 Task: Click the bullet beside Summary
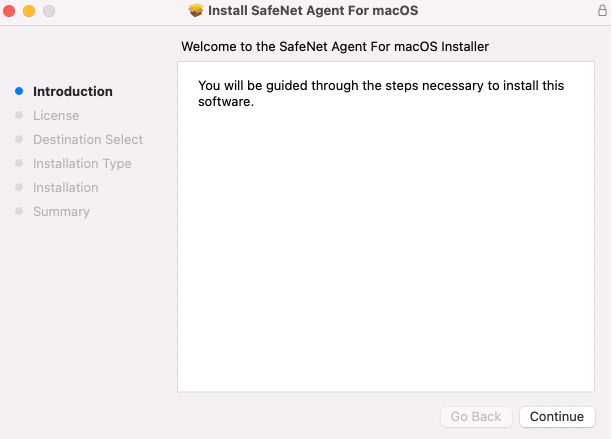[19, 211]
